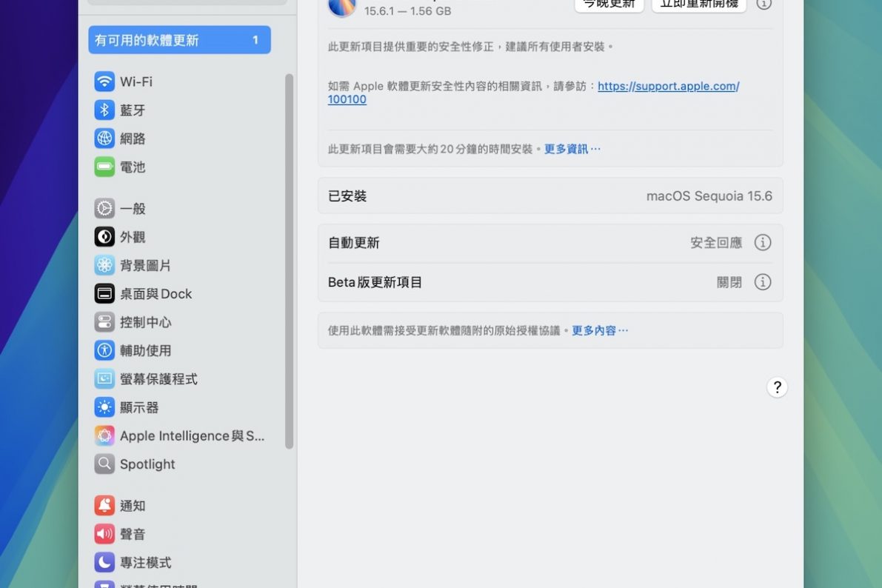
Task: Select 桌面與 Dock in the sidebar
Action: click(x=156, y=294)
